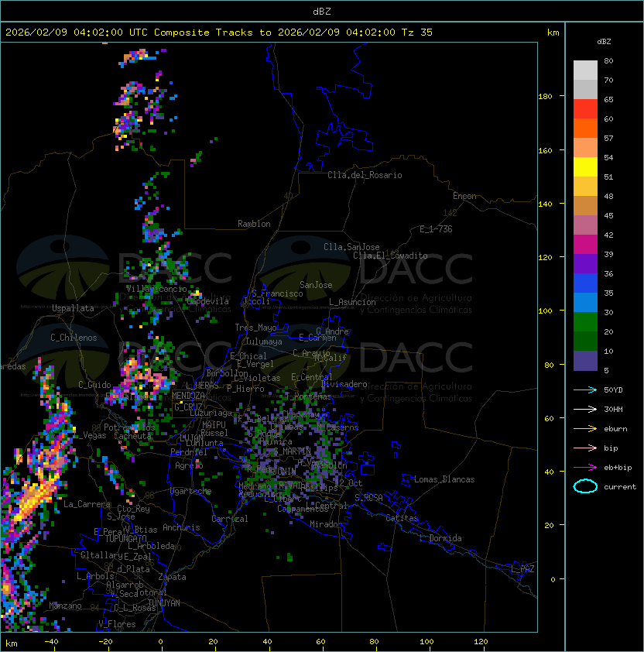The image size is (644, 652).
Task: Click the 'Tulumaya' map label
Action: [264, 341]
